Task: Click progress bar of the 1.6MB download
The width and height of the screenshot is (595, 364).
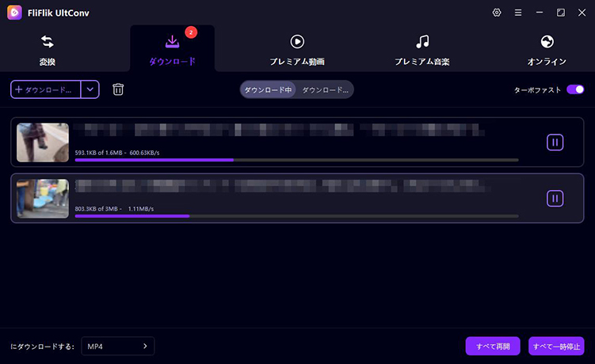Action: pos(297,160)
